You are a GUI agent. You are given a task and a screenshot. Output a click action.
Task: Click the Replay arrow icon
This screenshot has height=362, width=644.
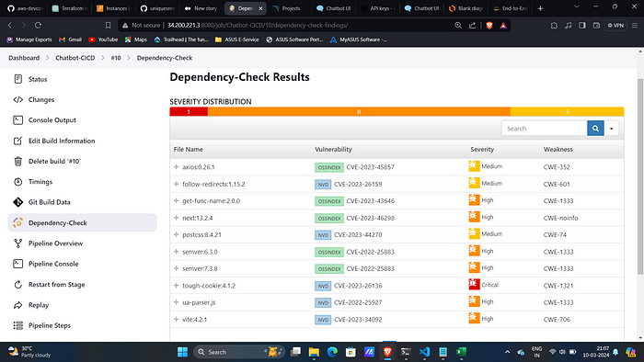(17, 305)
